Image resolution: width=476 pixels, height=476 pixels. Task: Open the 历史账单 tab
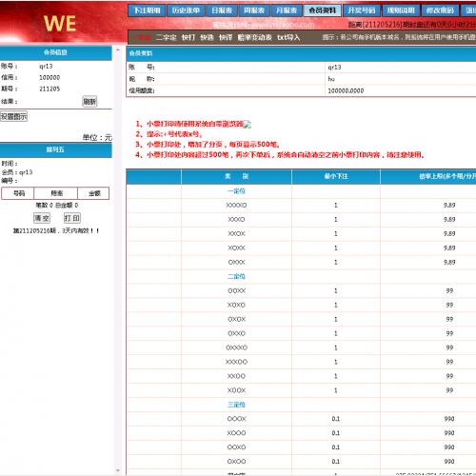tap(186, 10)
